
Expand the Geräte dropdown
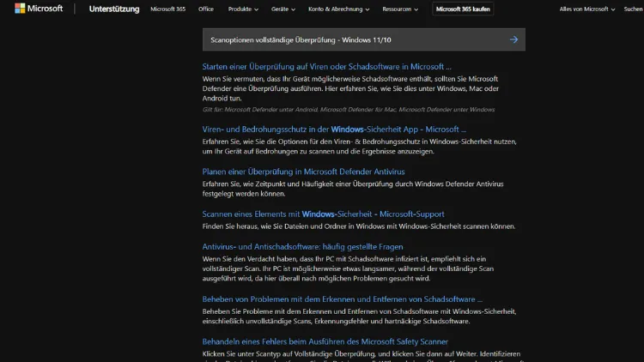pyautogui.click(x=283, y=9)
